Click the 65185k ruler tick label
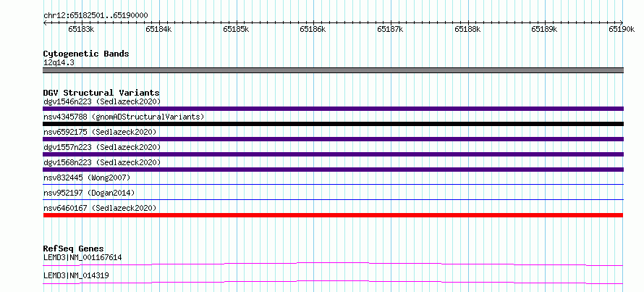This screenshot has height=292, width=644. coord(236,29)
